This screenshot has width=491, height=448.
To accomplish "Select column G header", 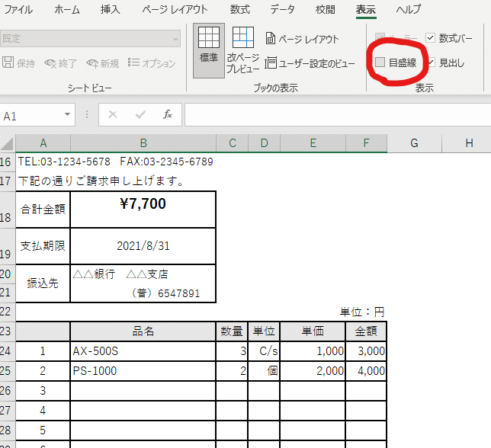I will coord(414,143).
